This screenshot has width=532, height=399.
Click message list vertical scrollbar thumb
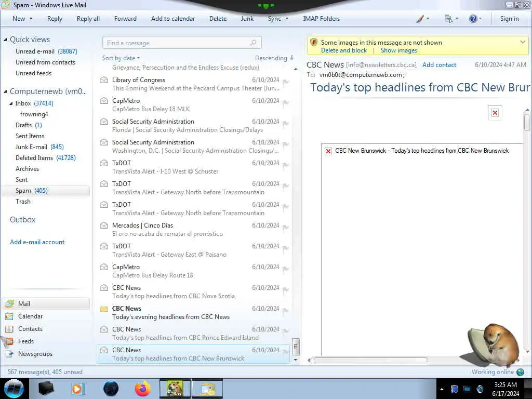click(296, 347)
